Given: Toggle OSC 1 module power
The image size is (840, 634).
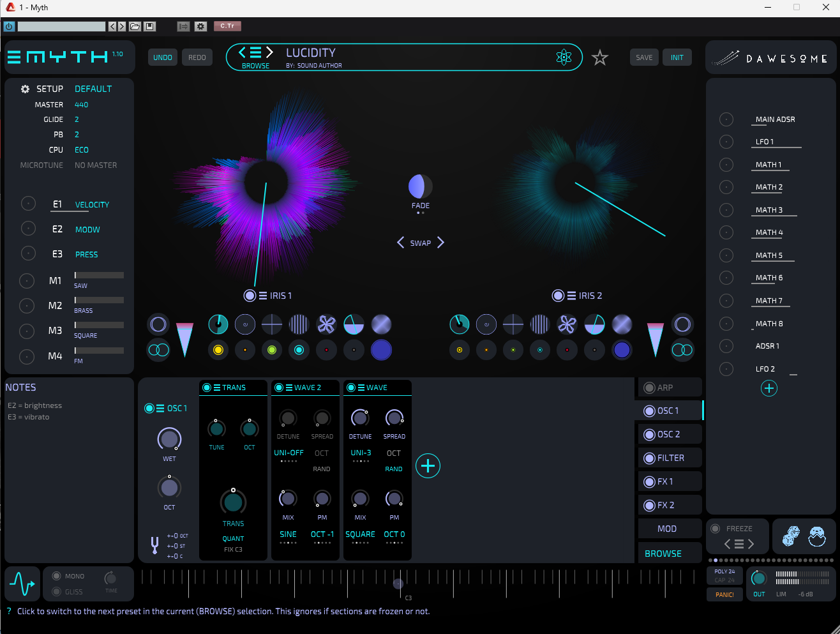Looking at the screenshot, I should point(149,409).
